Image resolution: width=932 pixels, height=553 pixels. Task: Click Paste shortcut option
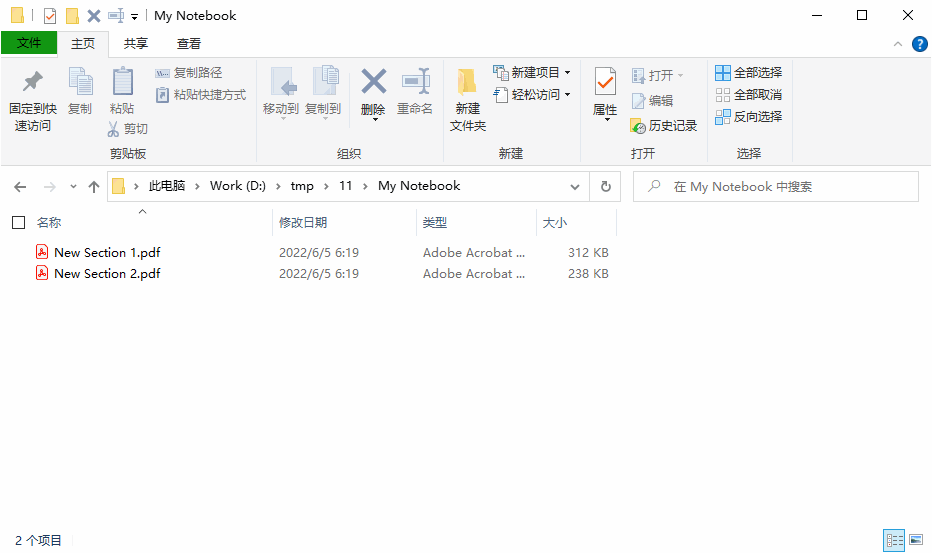200,95
